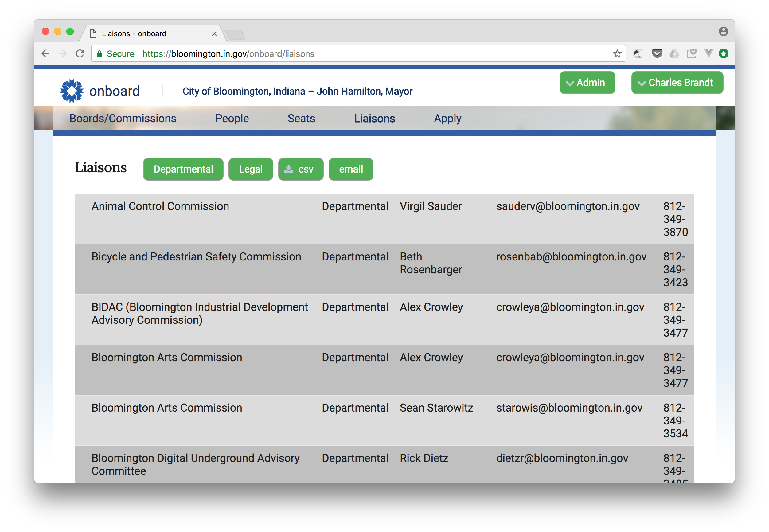
Task: Open BIDAC Industrial Development Advisory Commission
Action: (200, 313)
